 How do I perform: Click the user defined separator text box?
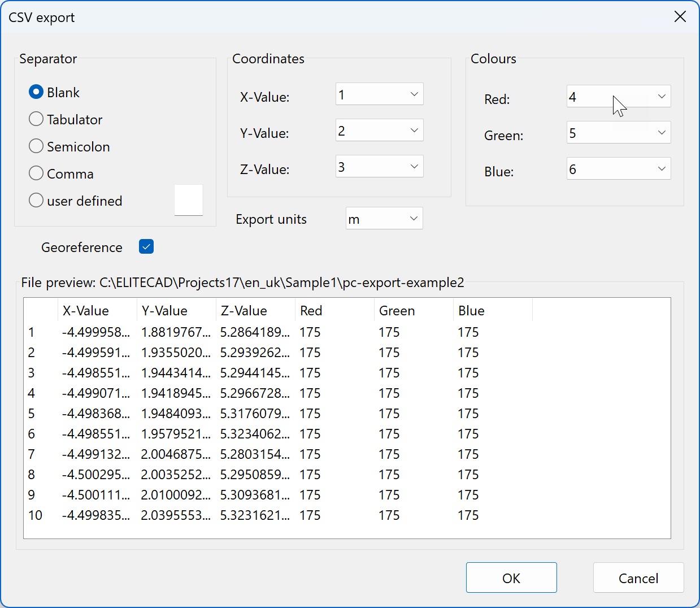point(188,200)
